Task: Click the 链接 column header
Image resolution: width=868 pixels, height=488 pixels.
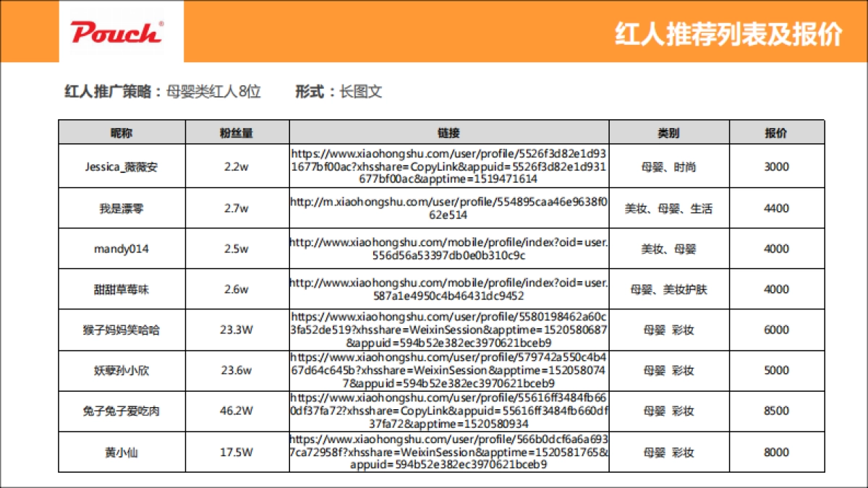Action: coord(448,133)
